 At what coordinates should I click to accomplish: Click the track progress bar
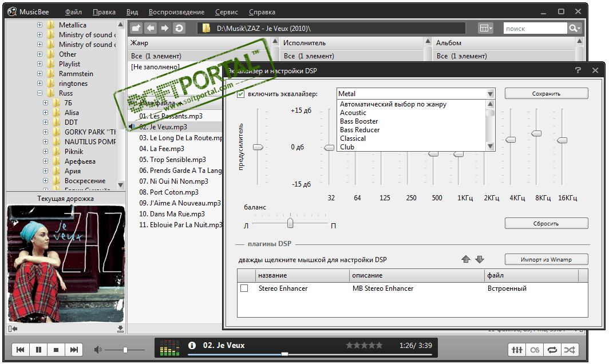tap(310, 354)
